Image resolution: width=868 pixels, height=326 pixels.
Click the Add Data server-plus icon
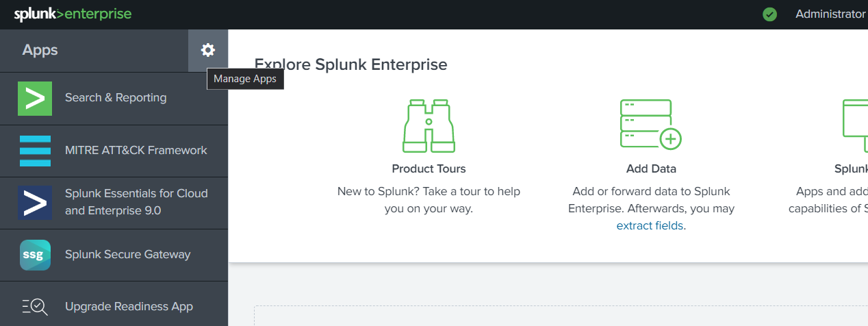[650, 124]
